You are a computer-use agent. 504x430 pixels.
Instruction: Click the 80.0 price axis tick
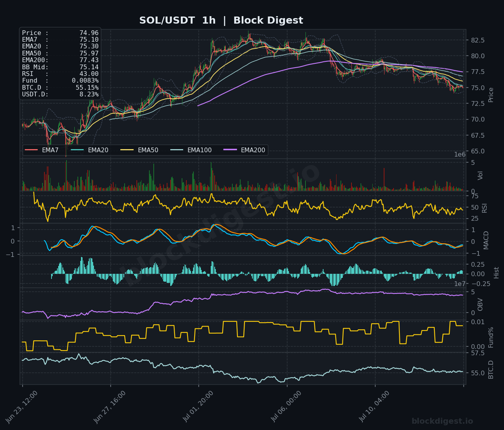(477, 56)
